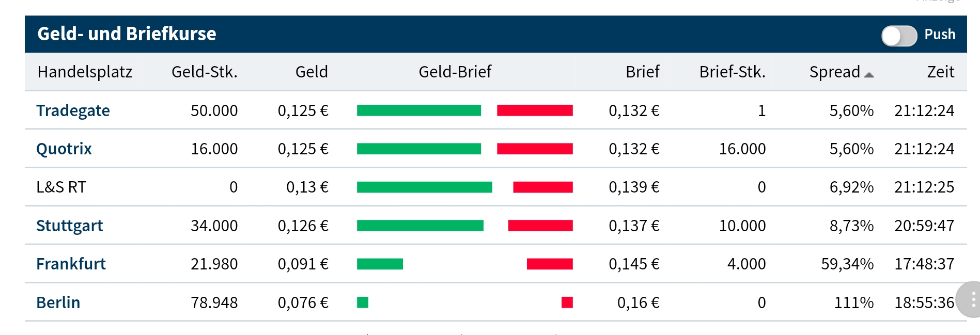
Task: Click the Push label text
Action: pyautogui.click(x=940, y=35)
